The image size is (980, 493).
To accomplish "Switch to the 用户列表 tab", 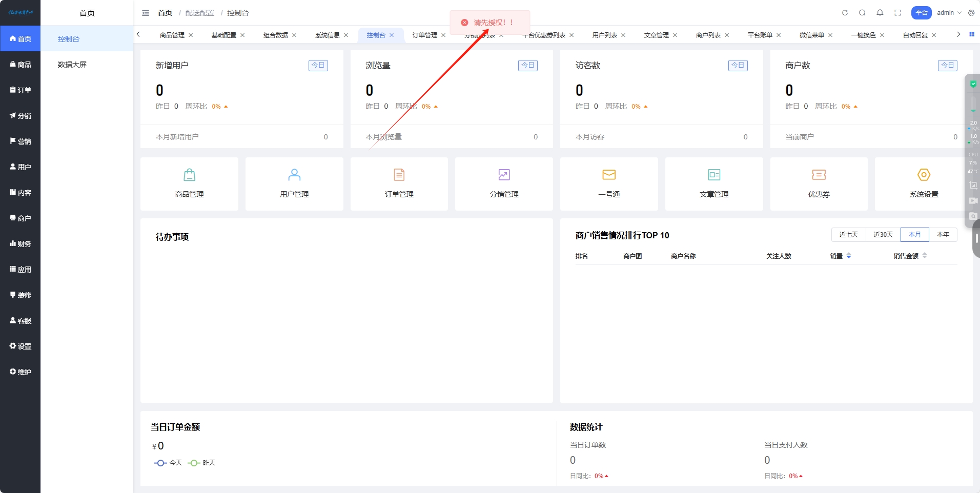I will 605,35.
